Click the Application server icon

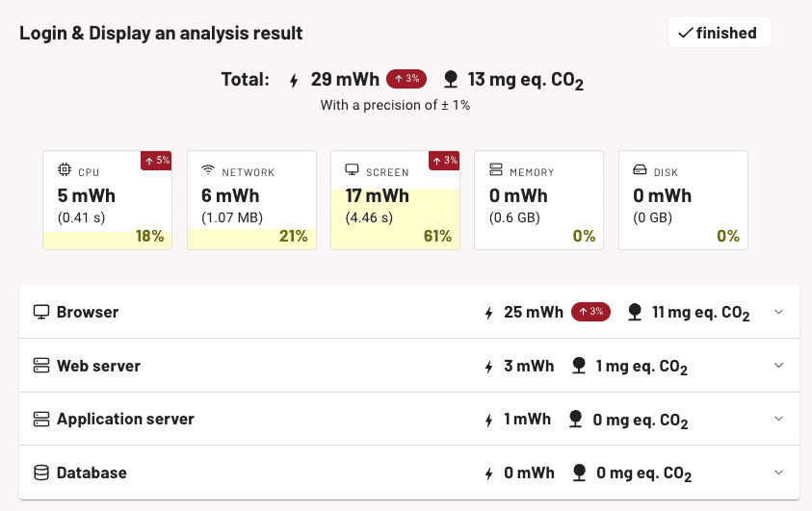coord(40,420)
